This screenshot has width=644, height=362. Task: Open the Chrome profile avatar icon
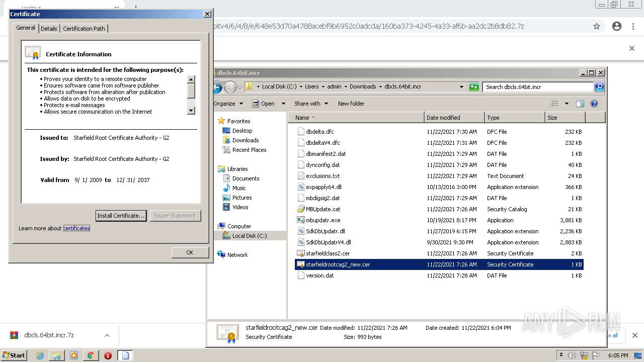[x=617, y=26]
